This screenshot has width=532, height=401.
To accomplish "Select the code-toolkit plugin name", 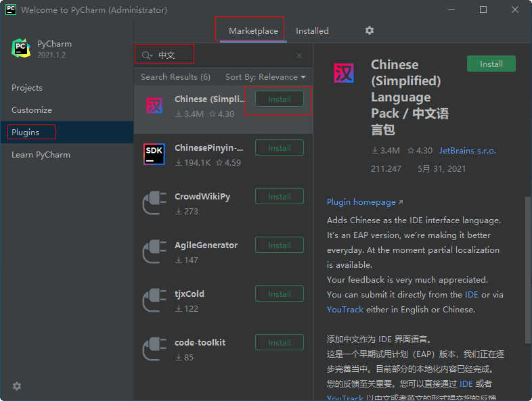I will 200,342.
